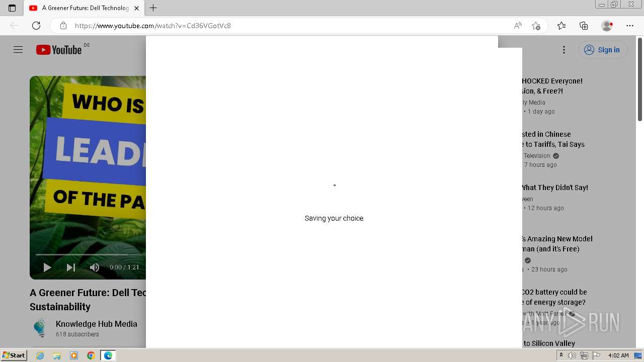This screenshot has height=362, width=644.
Task: Focus the address bar URL
Action: tap(153, 26)
